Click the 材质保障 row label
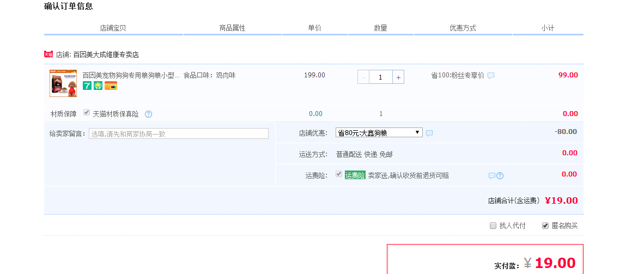This screenshot has width=644, height=274. click(64, 114)
